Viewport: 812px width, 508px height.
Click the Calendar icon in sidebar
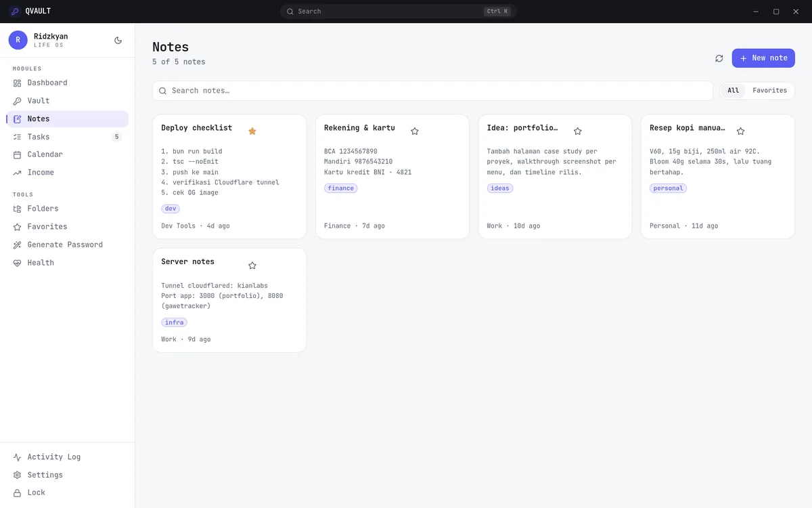pyautogui.click(x=18, y=154)
